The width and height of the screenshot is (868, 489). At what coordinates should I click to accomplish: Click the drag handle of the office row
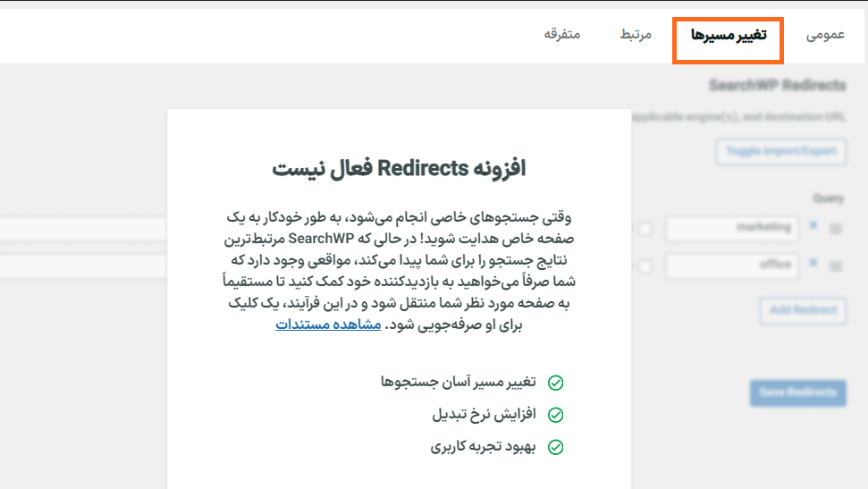(x=836, y=266)
